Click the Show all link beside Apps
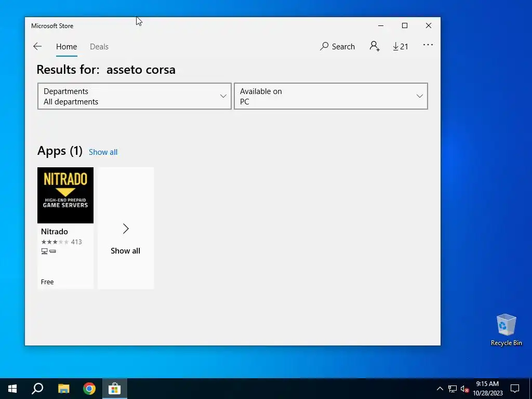 click(103, 152)
